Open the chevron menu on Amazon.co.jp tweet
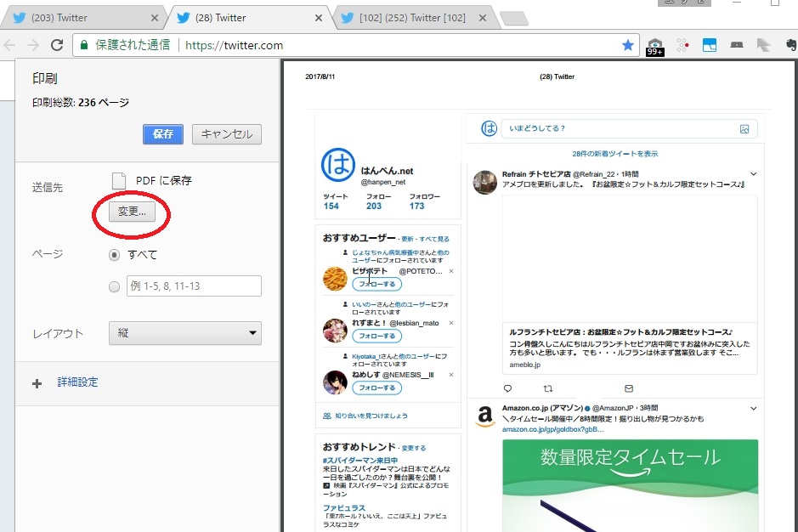Viewport: 798px width, 532px height. coord(754,408)
